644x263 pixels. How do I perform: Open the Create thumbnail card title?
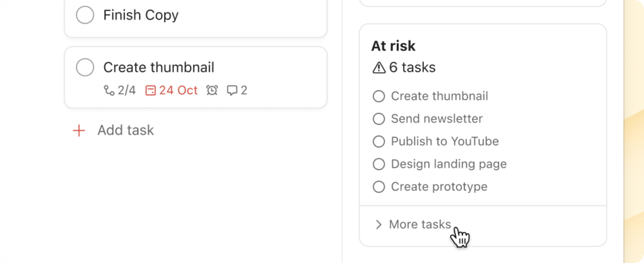coord(159,67)
